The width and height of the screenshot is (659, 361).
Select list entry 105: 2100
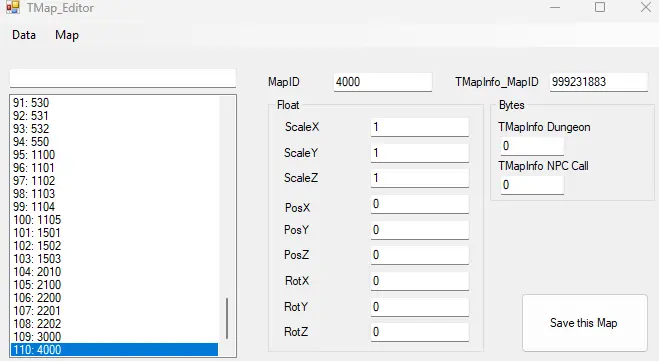point(114,285)
